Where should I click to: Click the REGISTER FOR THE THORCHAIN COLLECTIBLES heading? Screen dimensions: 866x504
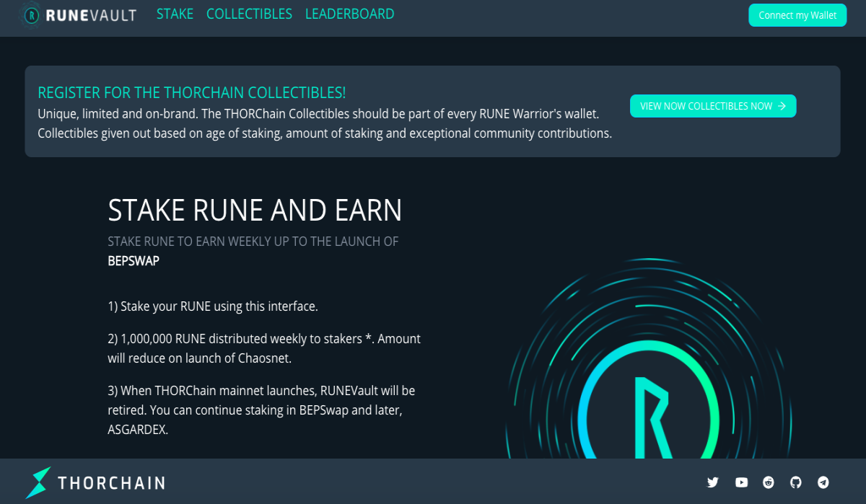pos(191,93)
